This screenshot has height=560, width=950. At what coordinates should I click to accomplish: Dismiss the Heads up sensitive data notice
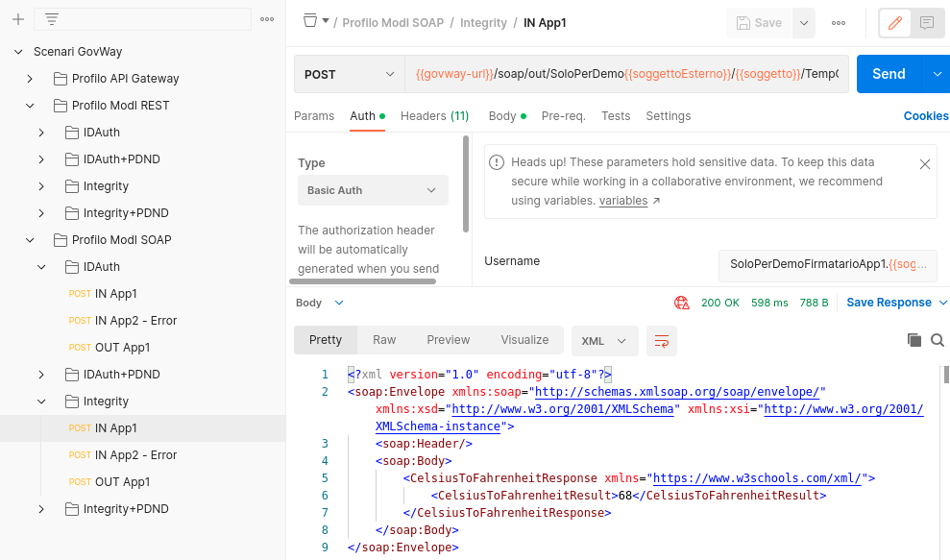click(925, 164)
